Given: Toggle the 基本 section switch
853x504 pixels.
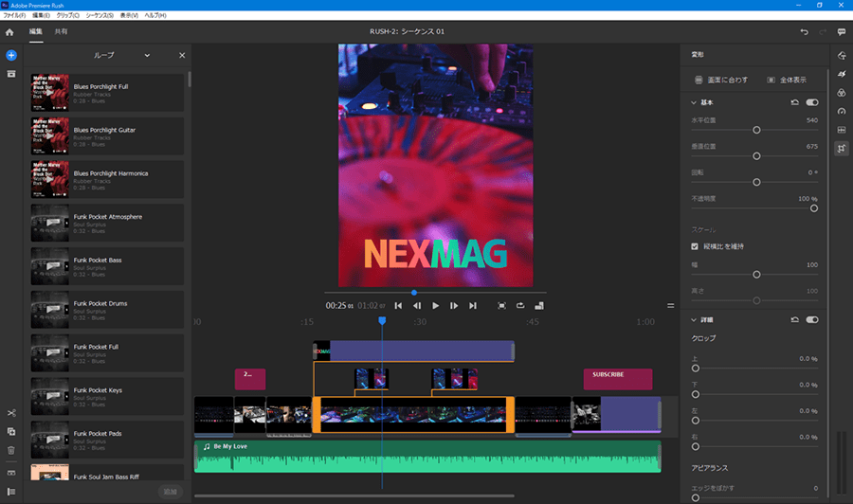Looking at the screenshot, I should (812, 102).
